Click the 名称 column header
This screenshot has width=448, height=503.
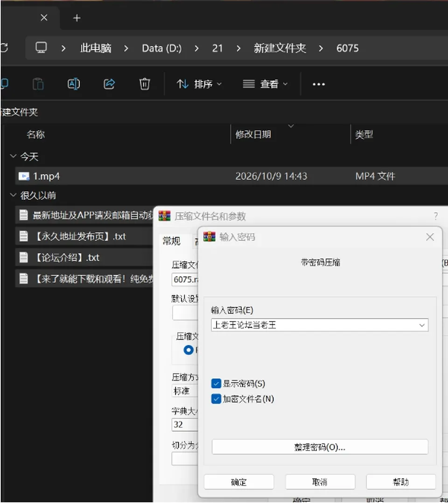pos(35,134)
